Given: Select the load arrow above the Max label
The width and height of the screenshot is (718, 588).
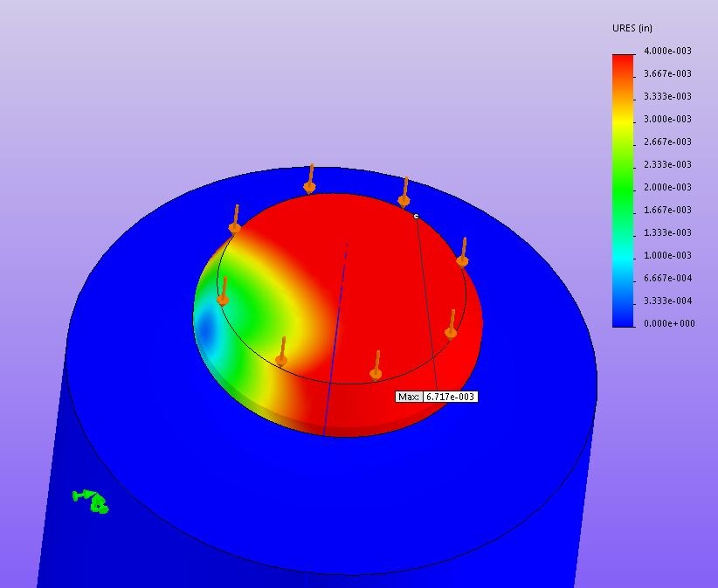Looking at the screenshot, I should point(376,365).
